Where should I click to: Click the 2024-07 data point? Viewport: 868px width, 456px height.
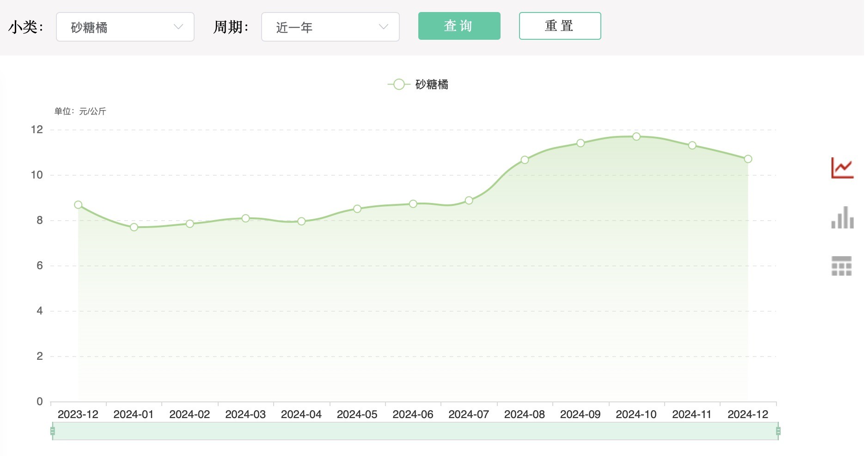469,200
